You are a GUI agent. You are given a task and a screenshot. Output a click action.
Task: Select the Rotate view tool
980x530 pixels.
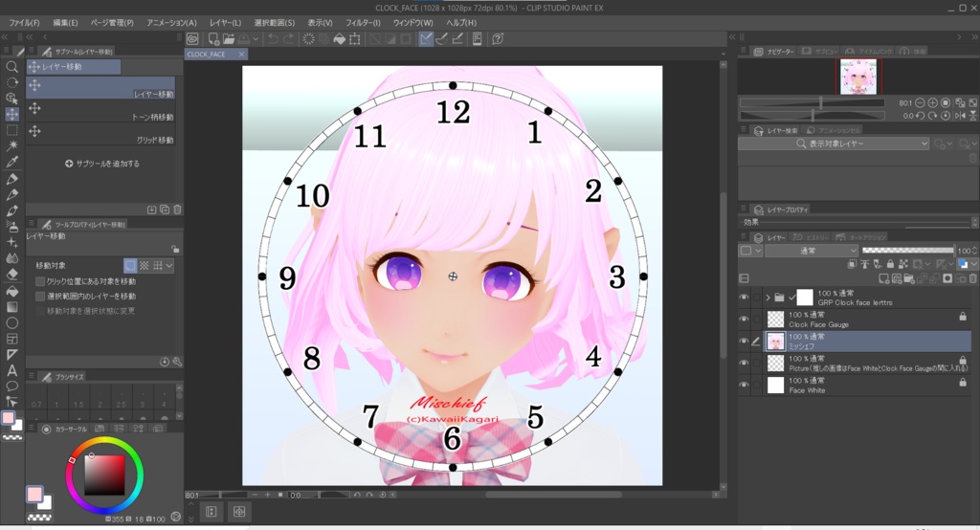click(x=11, y=82)
